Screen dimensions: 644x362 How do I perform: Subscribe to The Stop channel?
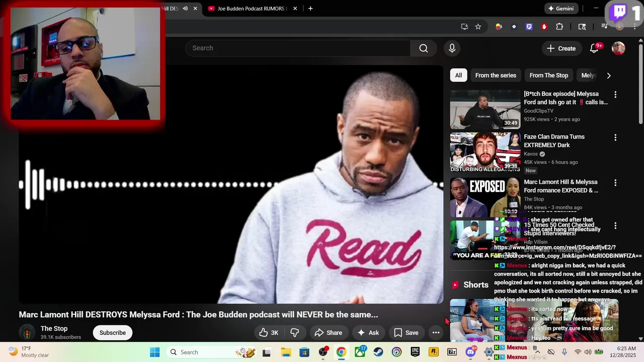tap(112, 332)
